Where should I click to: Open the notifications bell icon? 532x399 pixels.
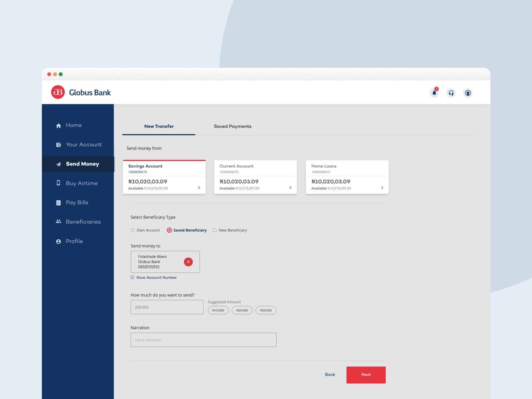pos(434,93)
